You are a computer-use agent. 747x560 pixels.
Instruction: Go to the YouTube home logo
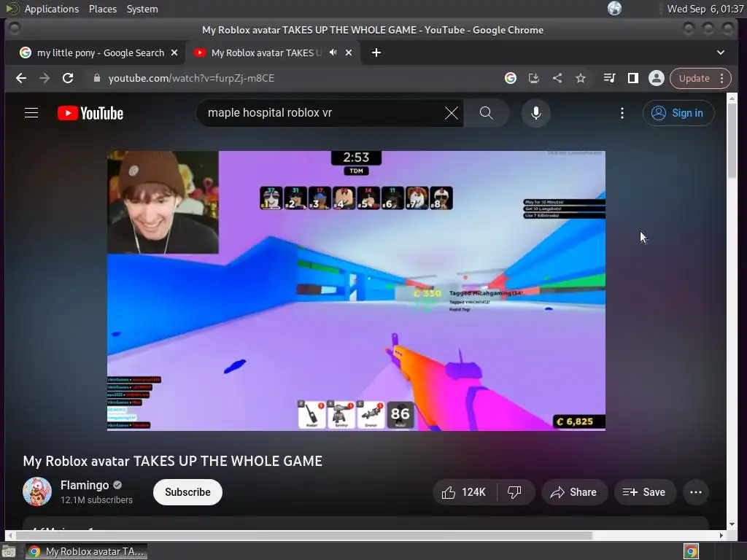pos(90,113)
